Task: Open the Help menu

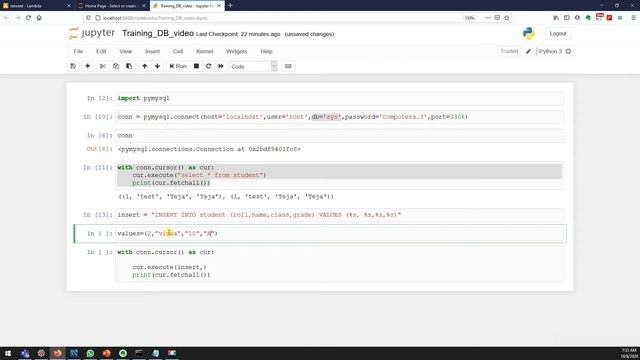Action: coord(266,51)
